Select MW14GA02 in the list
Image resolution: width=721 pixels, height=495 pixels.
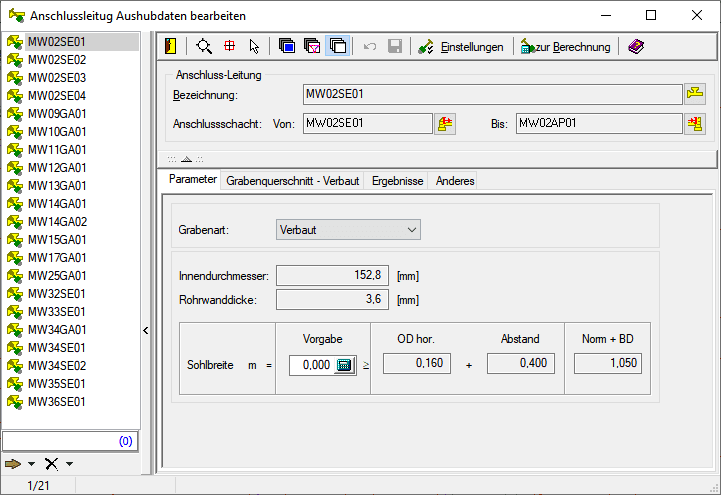click(57, 222)
